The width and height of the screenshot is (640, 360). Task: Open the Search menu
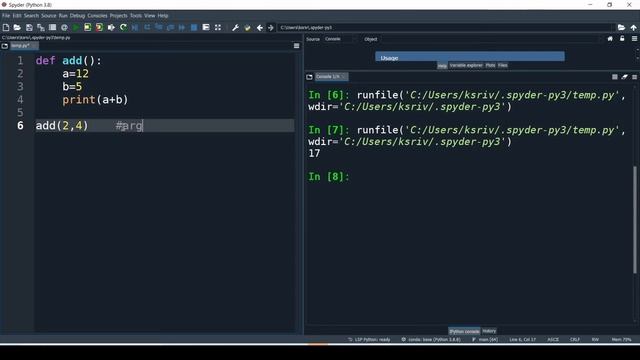click(31, 16)
